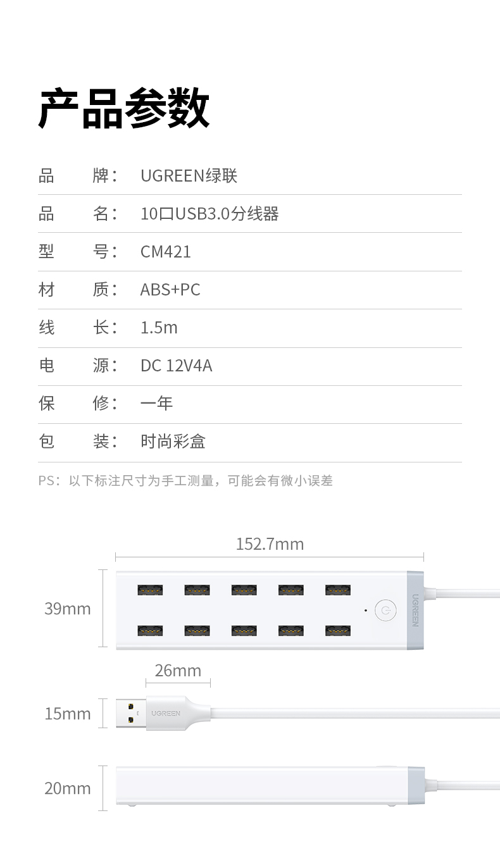Click the "152.7mm" width dimension label

(x=270, y=544)
